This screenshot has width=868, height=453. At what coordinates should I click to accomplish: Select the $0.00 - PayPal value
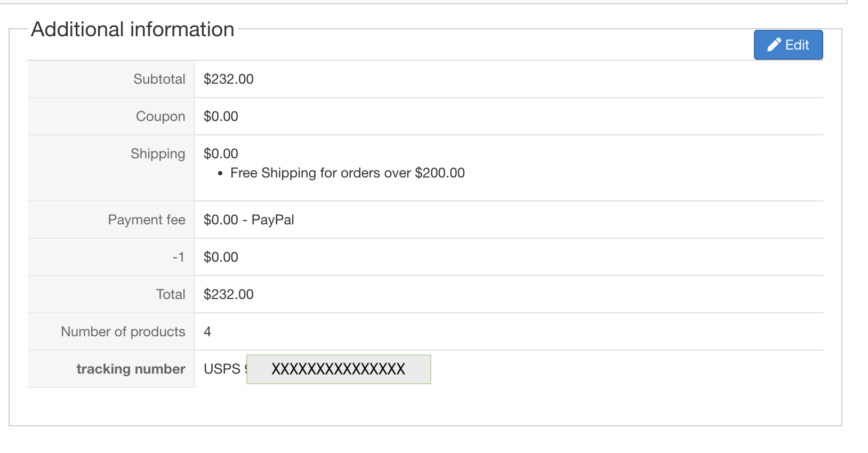pyautogui.click(x=249, y=220)
